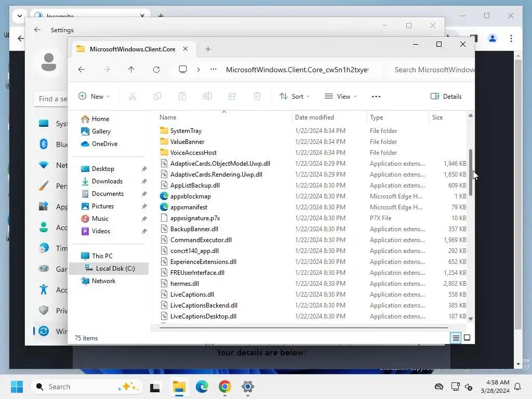Select the appxsignature.p7x file
Viewport: 532px width, 399px height.
[x=195, y=218]
